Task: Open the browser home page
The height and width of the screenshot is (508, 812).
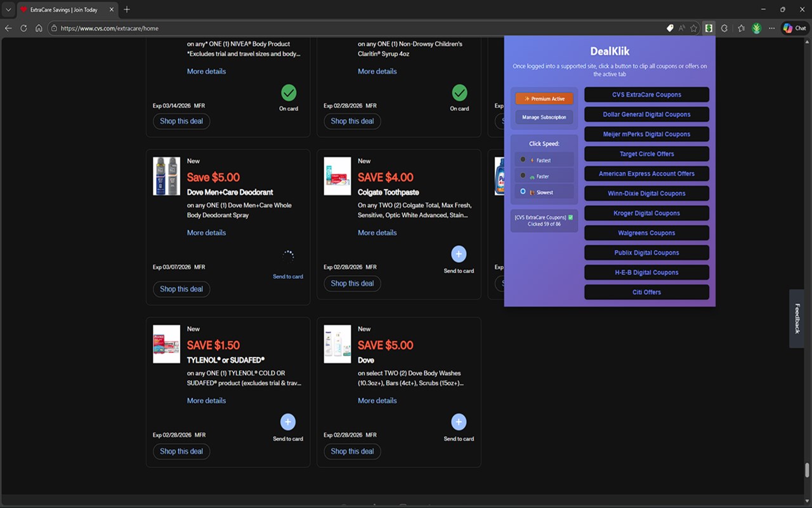Action: pos(39,28)
